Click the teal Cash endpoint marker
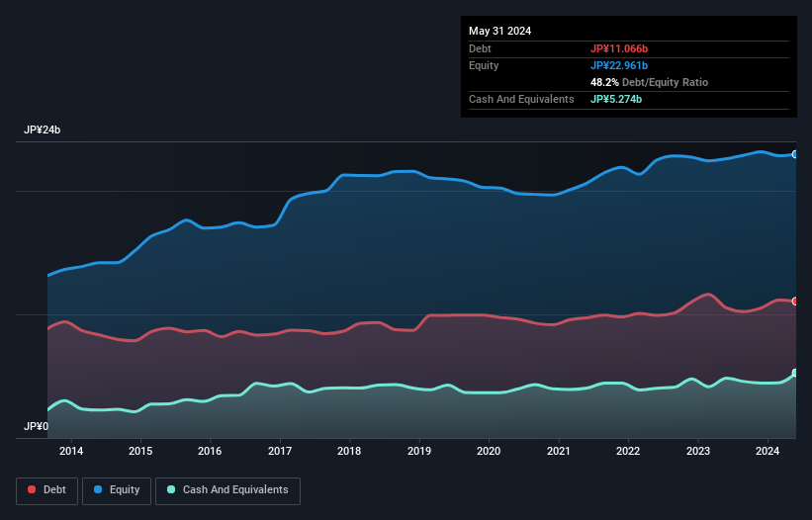This screenshot has height=520, width=812. 795,373
